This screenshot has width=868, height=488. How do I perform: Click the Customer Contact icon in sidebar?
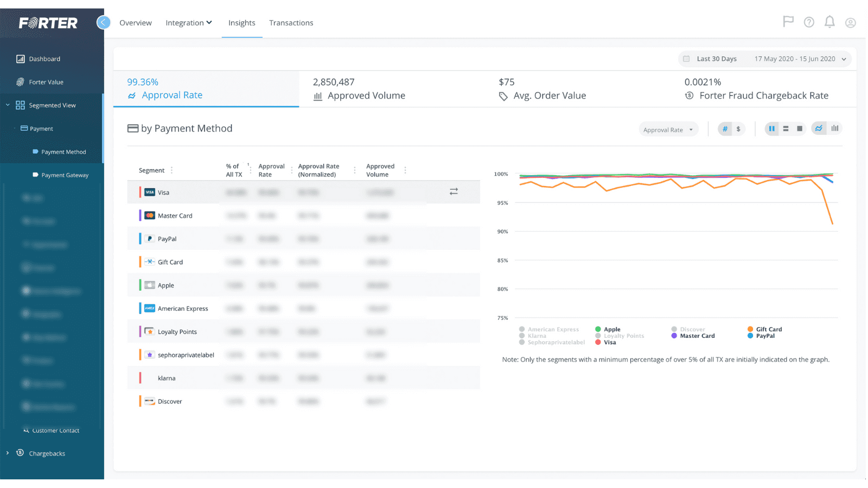26,430
